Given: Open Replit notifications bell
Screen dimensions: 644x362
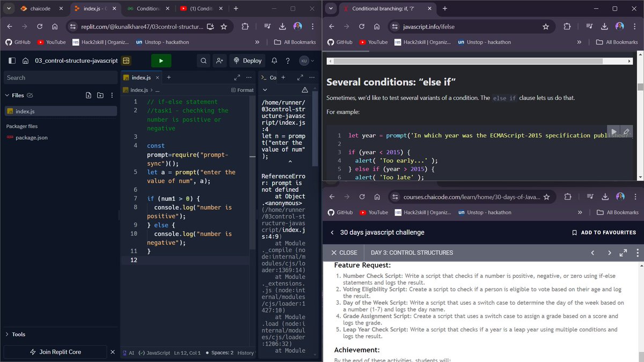Looking at the screenshot, I should [x=274, y=61].
